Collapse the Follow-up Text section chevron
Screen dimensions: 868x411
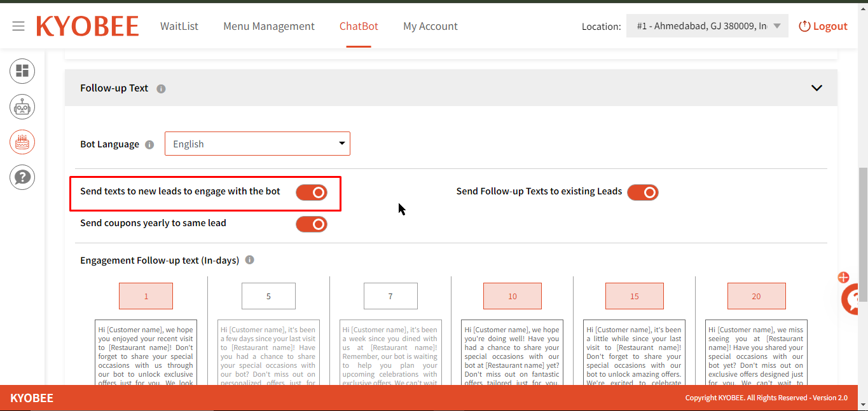817,88
